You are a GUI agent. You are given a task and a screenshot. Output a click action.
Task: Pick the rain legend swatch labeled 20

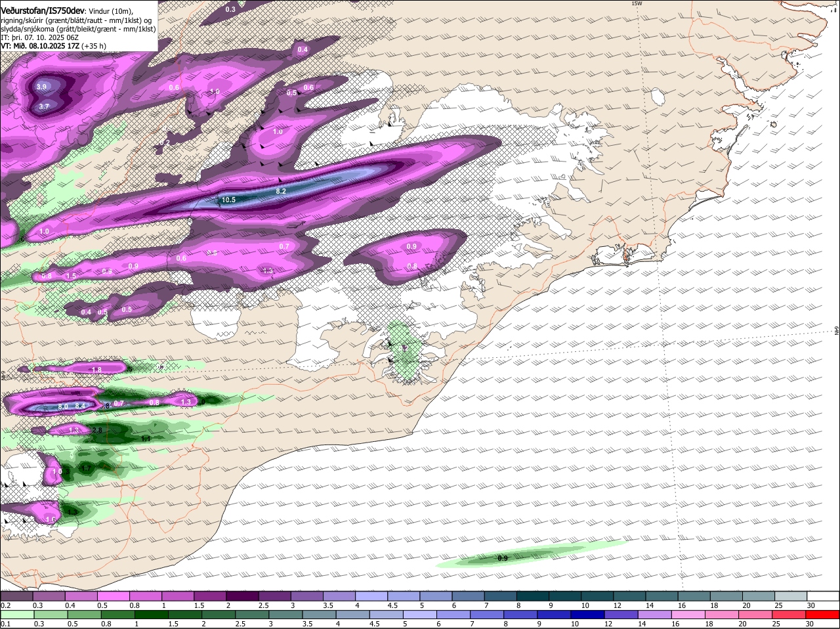pos(756,615)
